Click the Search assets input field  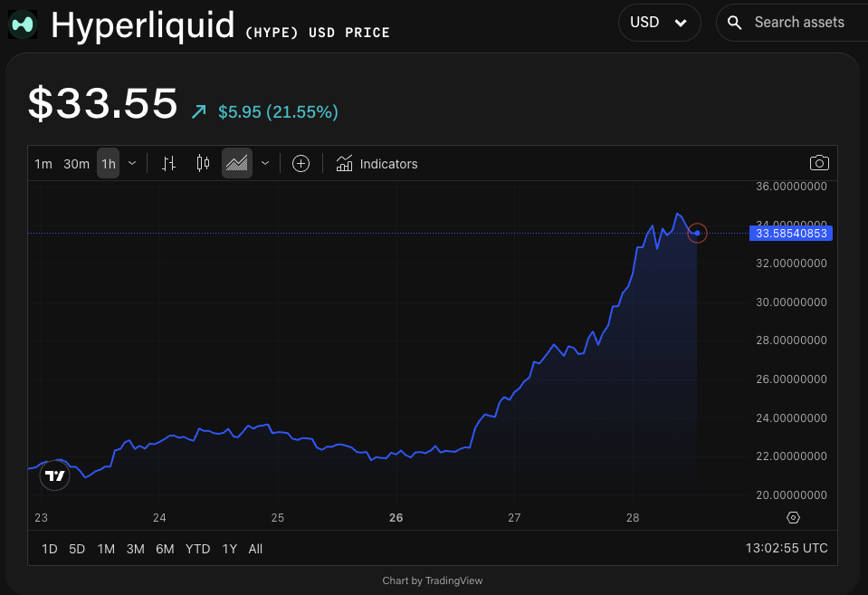point(798,23)
